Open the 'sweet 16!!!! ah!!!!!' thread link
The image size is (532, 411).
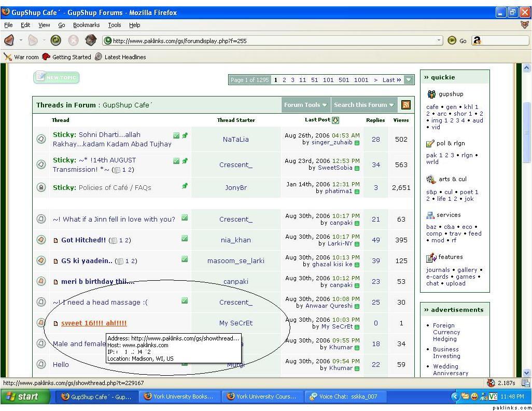tap(94, 323)
